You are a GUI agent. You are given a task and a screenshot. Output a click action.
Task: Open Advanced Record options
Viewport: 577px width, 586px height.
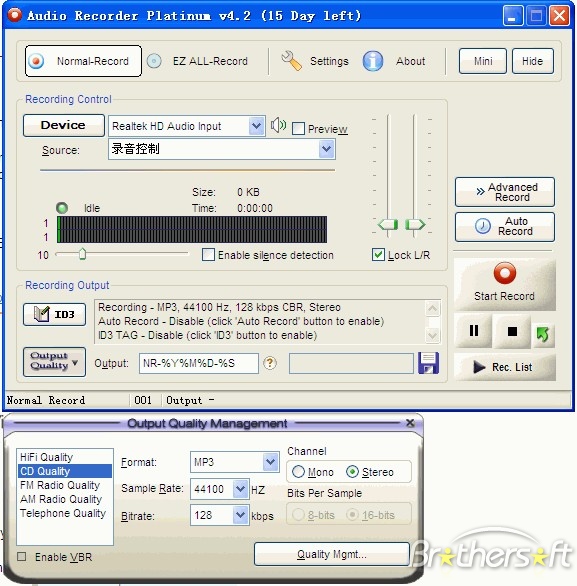[x=505, y=192]
